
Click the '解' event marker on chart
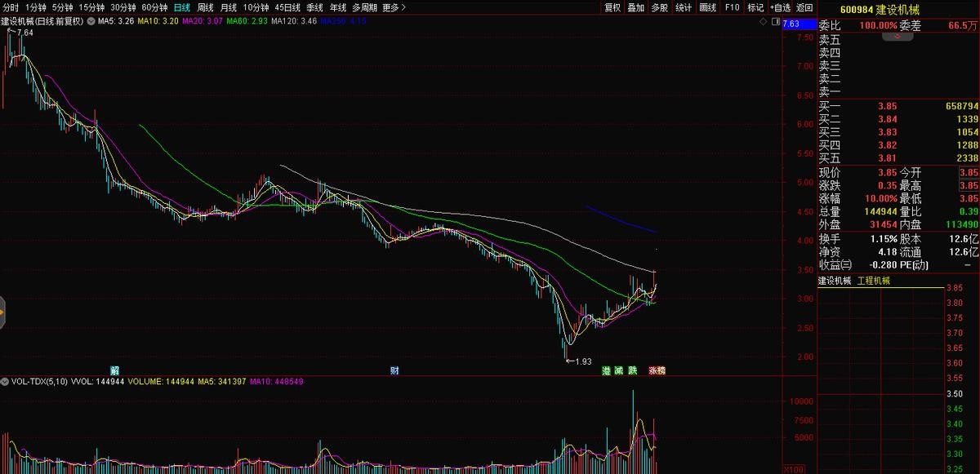[x=115, y=370]
